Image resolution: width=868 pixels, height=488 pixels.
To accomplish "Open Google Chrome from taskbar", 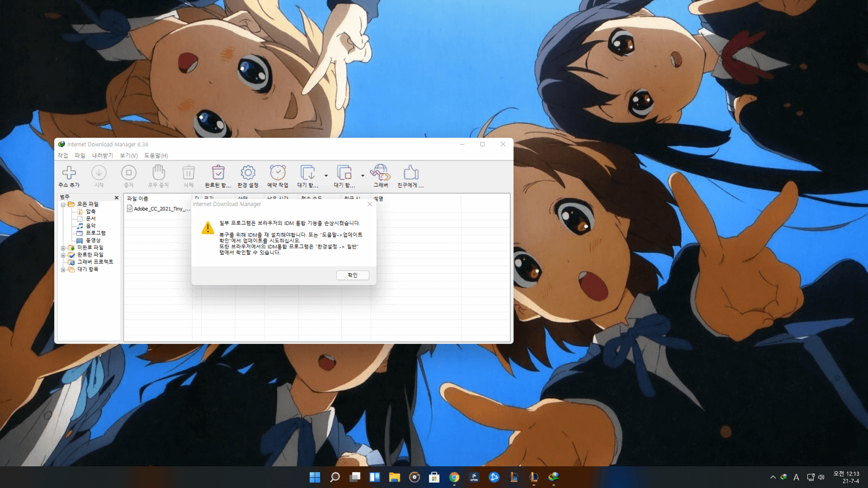I will click(x=454, y=477).
